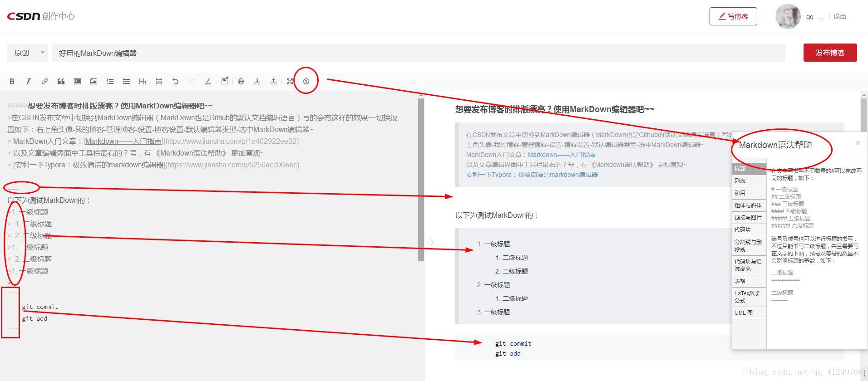
Task: Insert a code block
Action: pyautogui.click(x=77, y=82)
